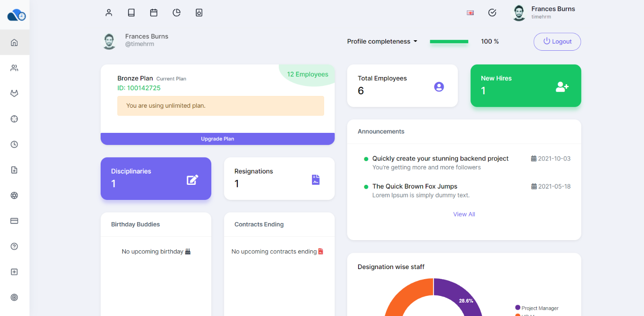Expand the Profile completeness dropdown
Image resolution: width=644 pixels, height=316 pixels.
click(x=382, y=41)
